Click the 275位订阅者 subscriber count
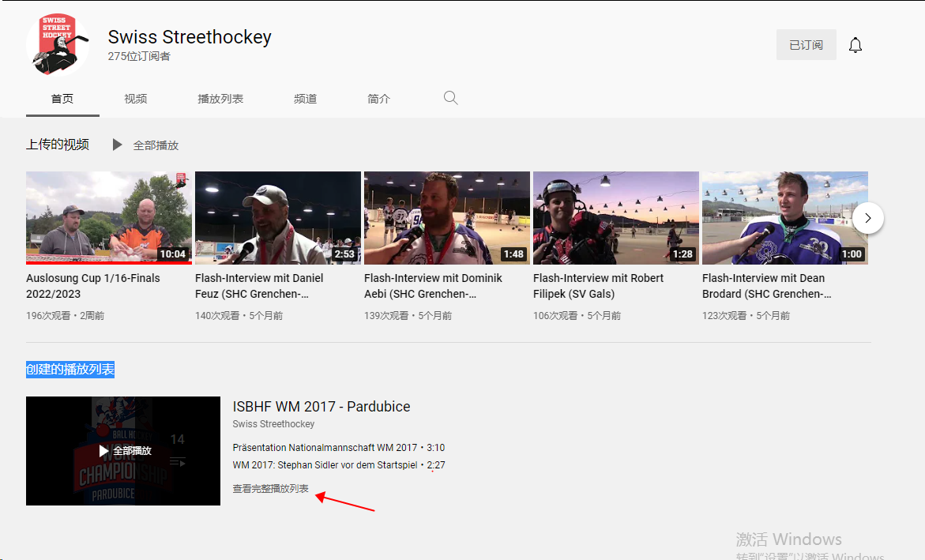Screen dimensions: 925x560 click(139, 56)
